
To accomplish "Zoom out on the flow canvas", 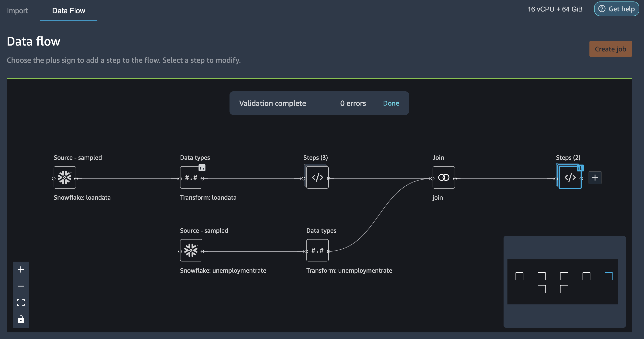I will point(21,286).
